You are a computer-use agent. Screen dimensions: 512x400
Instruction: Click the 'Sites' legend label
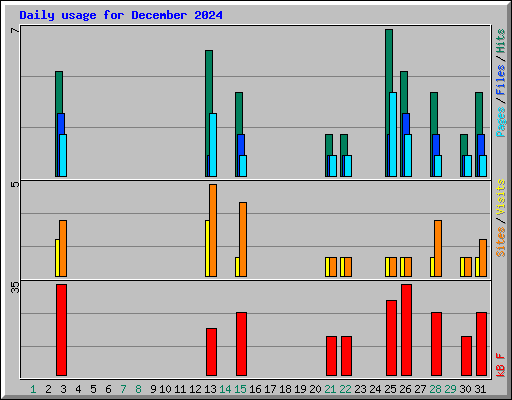coord(500,242)
